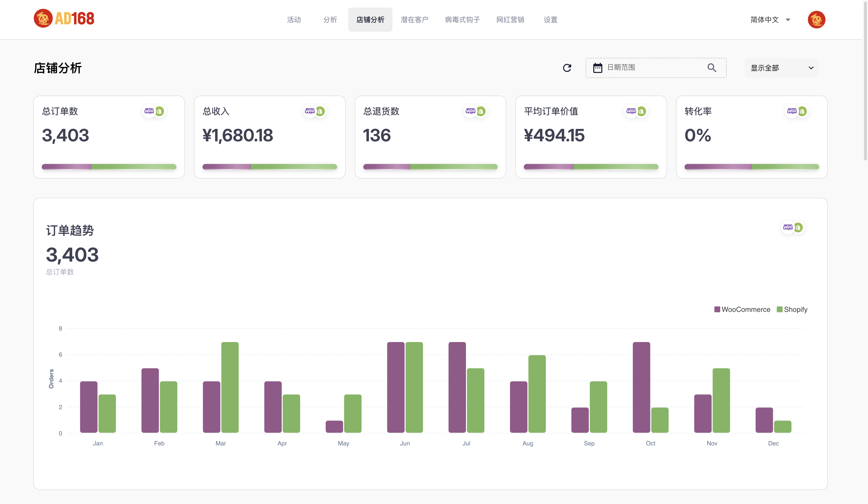
Task: Click the 日期范围 input field
Action: click(x=656, y=68)
